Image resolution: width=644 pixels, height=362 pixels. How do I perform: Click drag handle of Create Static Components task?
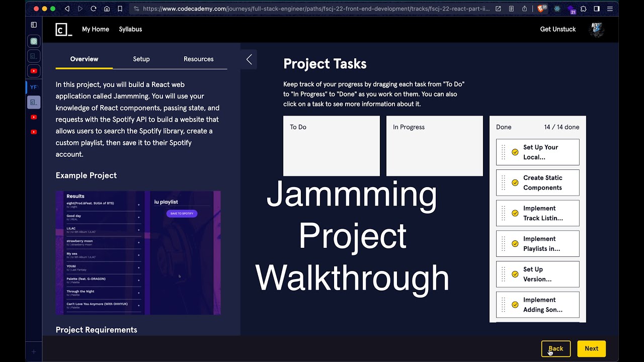(504, 183)
